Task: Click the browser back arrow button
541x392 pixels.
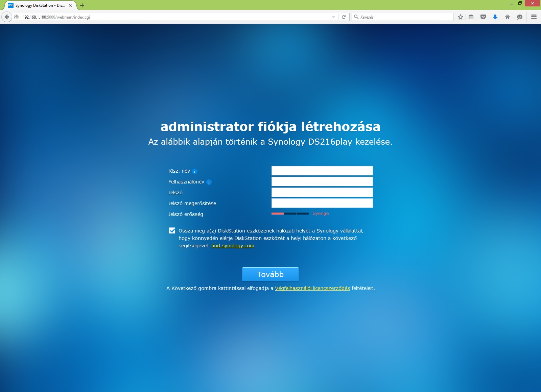Action: point(7,17)
